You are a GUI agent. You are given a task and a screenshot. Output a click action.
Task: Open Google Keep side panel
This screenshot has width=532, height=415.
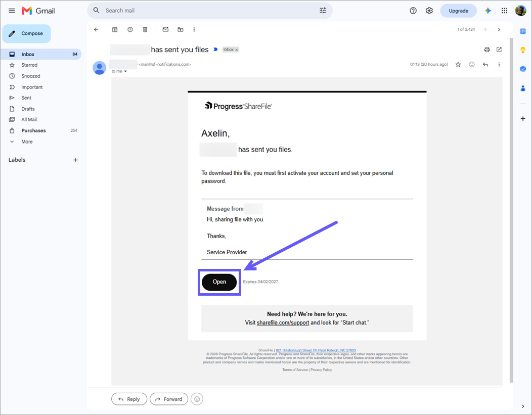tap(523, 50)
